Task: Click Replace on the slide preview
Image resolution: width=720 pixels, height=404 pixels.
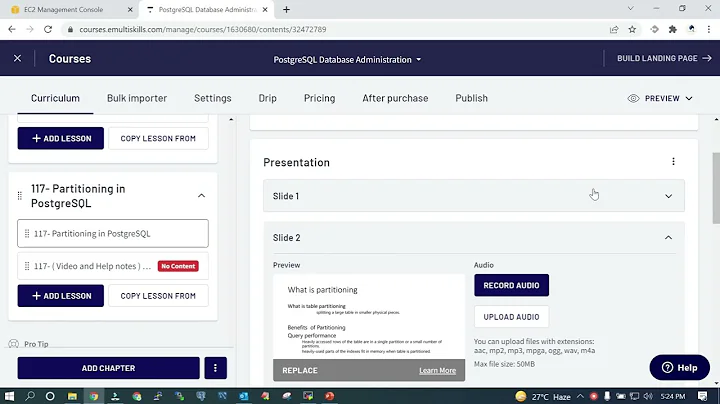Action: click(x=300, y=370)
